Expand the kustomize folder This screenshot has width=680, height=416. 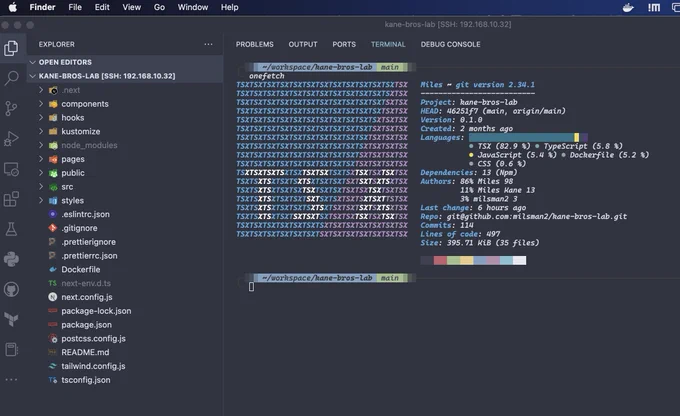pyautogui.click(x=41, y=131)
